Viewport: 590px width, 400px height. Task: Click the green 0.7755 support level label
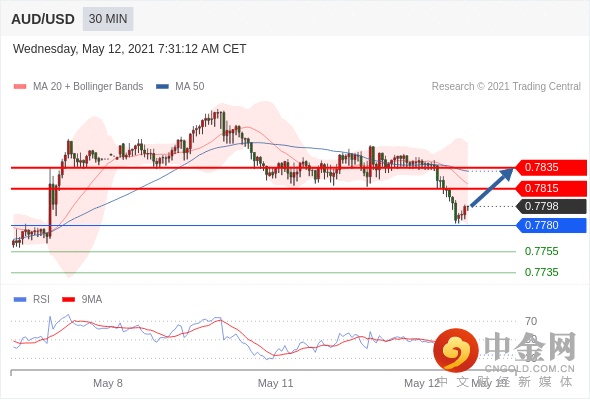[541, 251]
